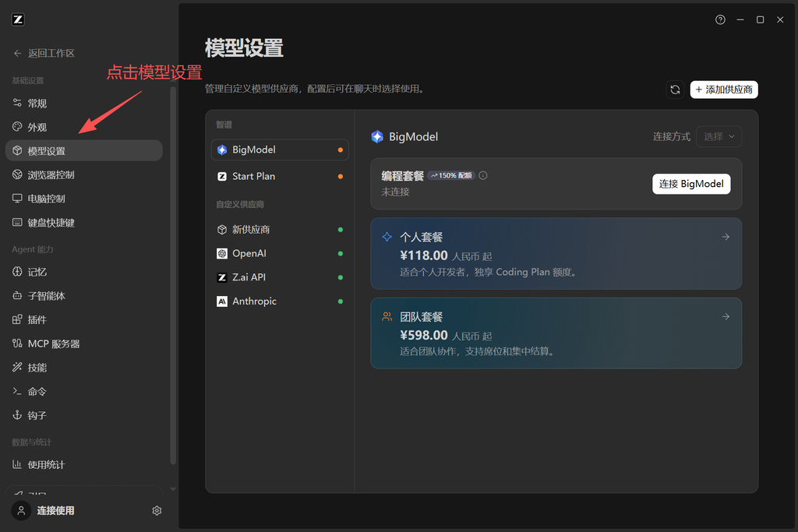Click sidebar scroll down arrow
This screenshot has width=798, height=532.
[173, 489]
